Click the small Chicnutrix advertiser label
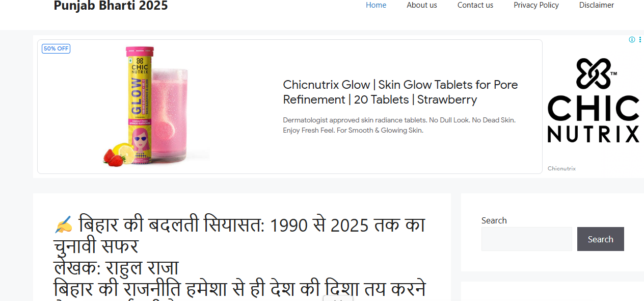 point(561,168)
